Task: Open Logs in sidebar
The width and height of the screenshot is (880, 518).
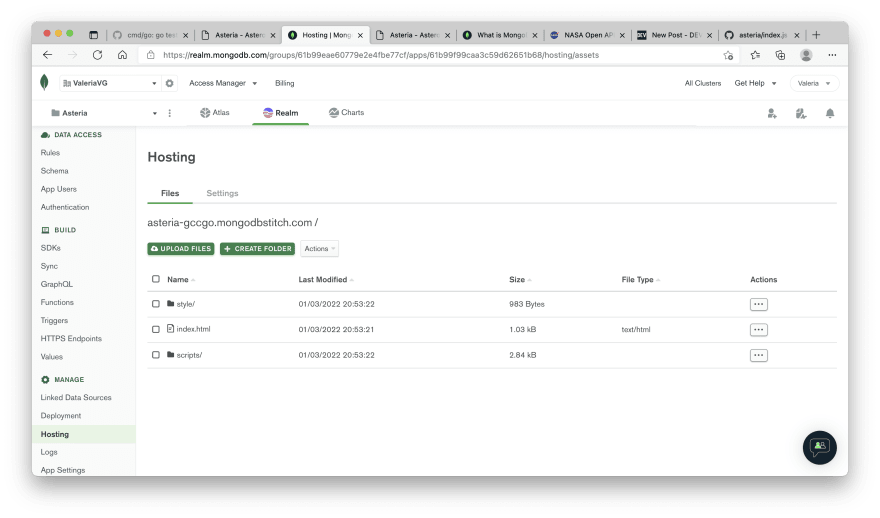Action: click(x=49, y=452)
